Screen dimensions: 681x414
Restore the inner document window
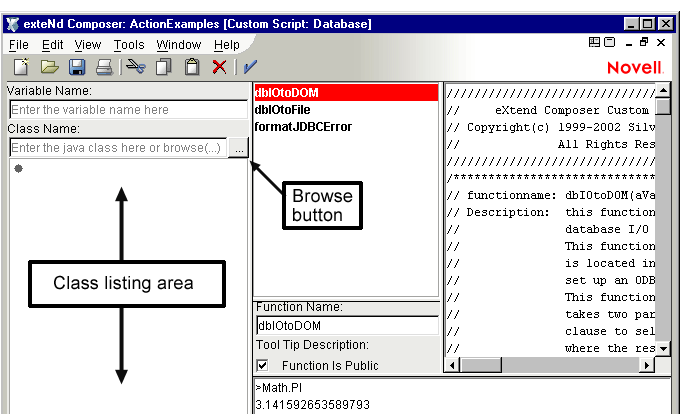pos(644,42)
